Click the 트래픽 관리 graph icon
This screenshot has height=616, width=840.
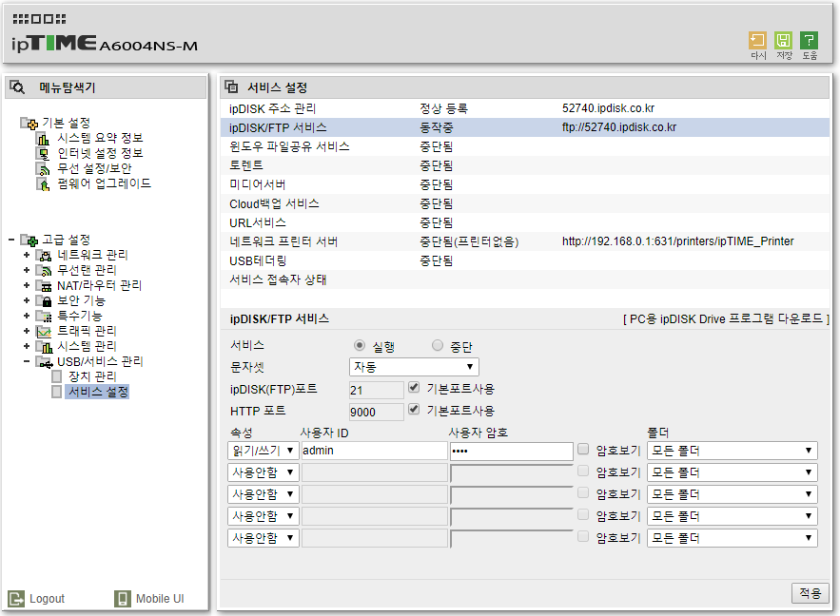44,331
